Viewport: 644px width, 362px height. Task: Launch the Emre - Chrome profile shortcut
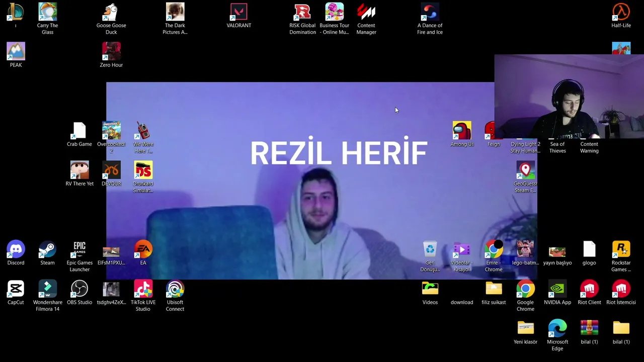494,249
